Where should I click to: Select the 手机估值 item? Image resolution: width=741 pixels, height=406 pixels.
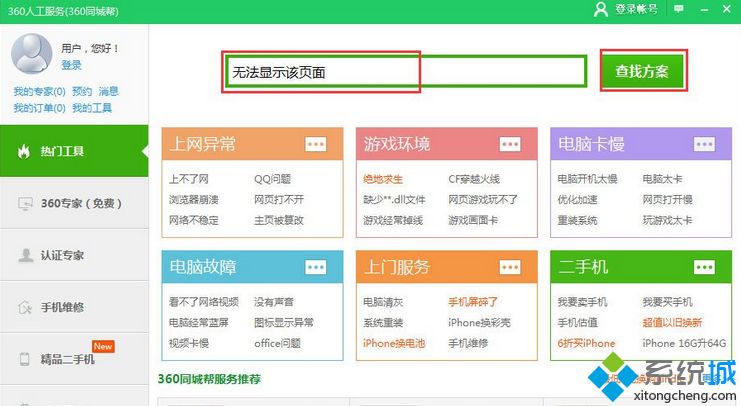click(577, 323)
